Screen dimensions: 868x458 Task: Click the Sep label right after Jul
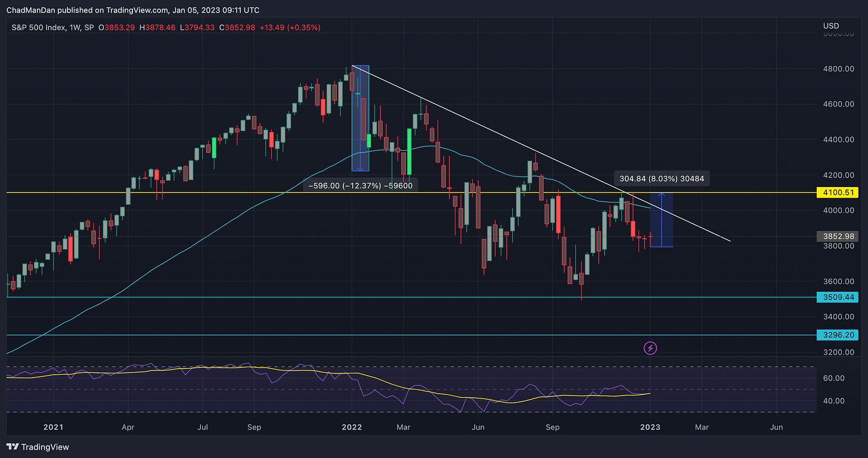(x=254, y=427)
